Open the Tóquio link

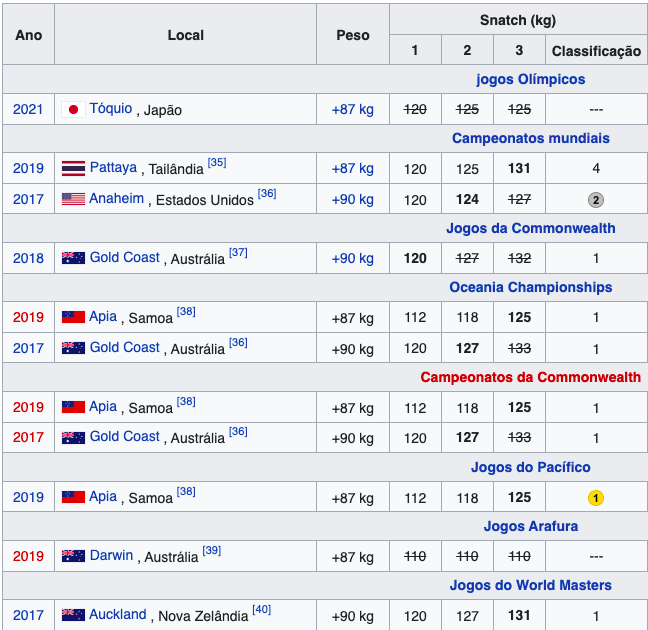pyautogui.click(x=110, y=109)
